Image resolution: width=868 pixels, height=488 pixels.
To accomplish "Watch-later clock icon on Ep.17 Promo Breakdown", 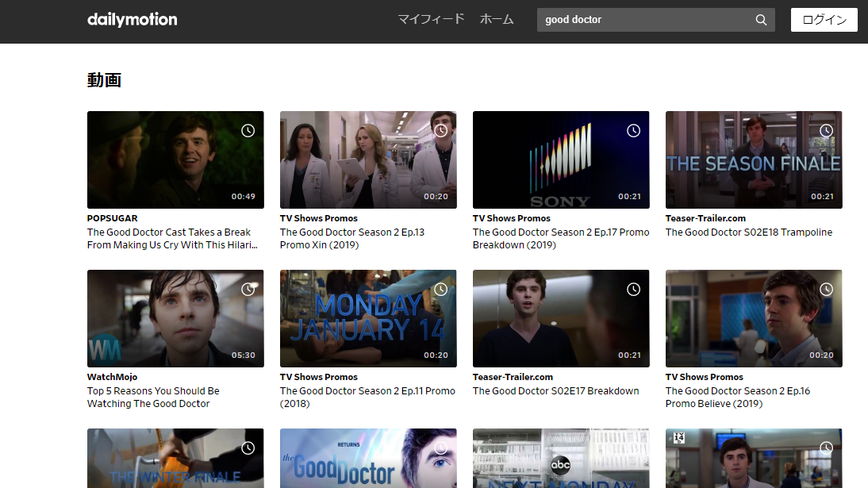I will (x=633, y=131).
